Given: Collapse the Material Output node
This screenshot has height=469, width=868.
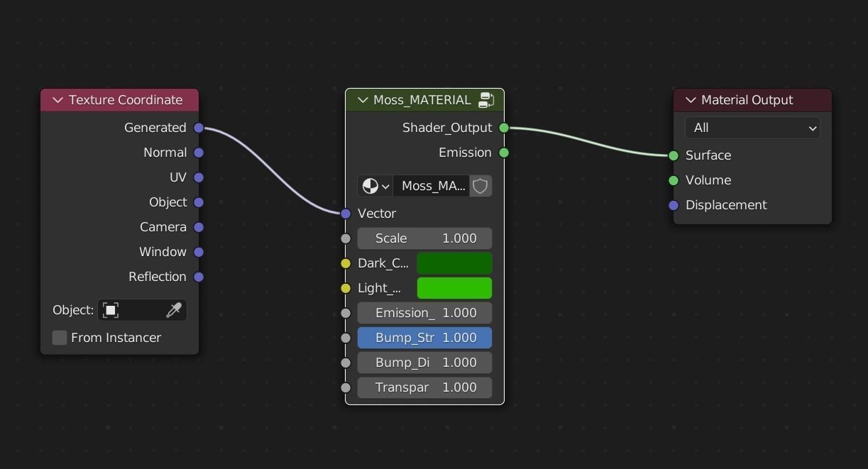Looking at the screenshot, I should point(691,100).
